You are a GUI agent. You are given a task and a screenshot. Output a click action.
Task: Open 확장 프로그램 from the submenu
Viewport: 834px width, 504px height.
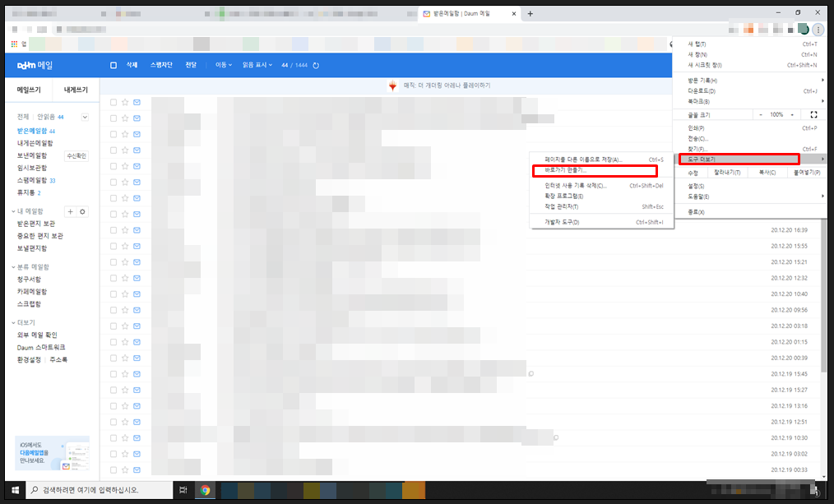[x=601, y=197]
